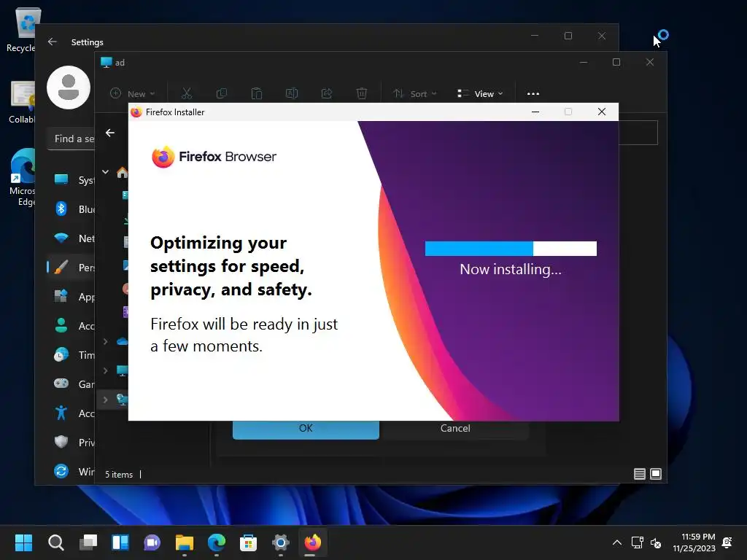Select Privacy in Settings sidebar
The height and width of the screenshot is (560, 747).
(71, 443)
